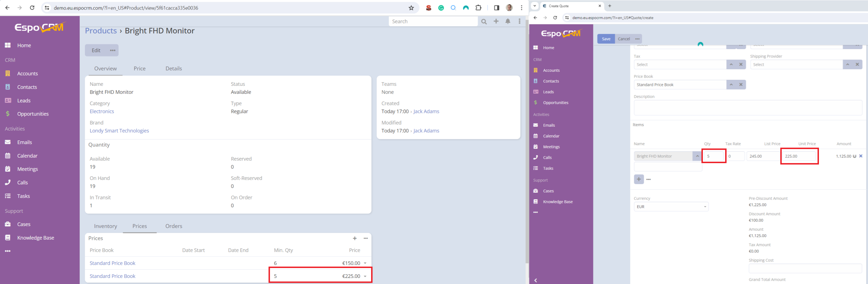Expand the €225.00 price row menu

tap(365, 277)
